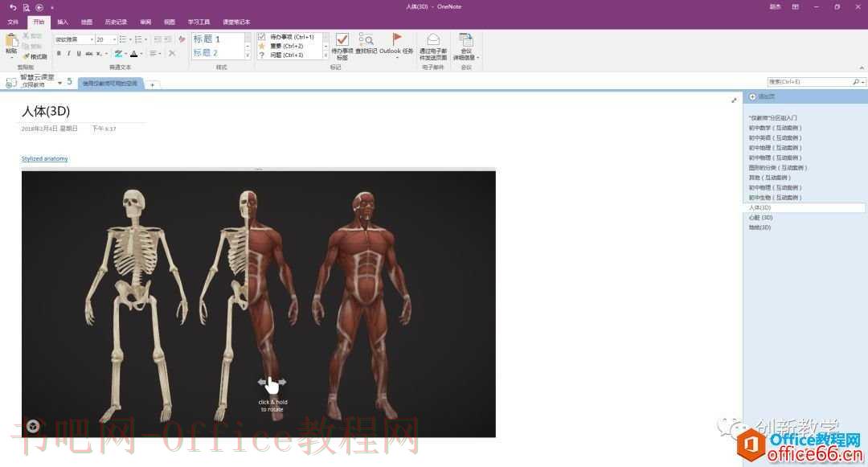Click the Sketchfab logo in 3D viewer
868x467 pixels.
click(33, 425)
